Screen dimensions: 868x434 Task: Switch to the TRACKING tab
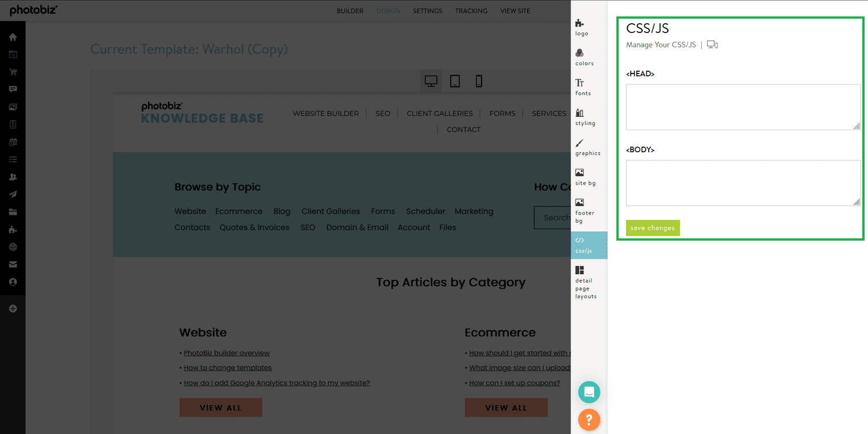coord(471,10)
